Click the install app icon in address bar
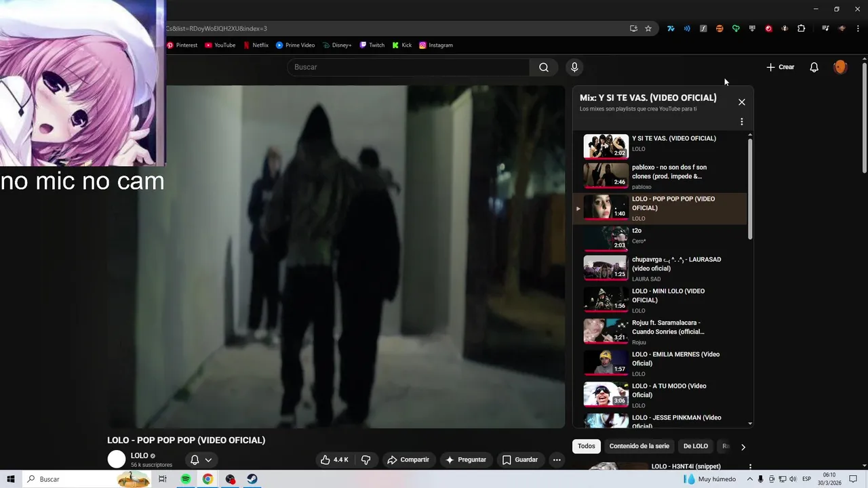868x488 pixels. (633, 28)
